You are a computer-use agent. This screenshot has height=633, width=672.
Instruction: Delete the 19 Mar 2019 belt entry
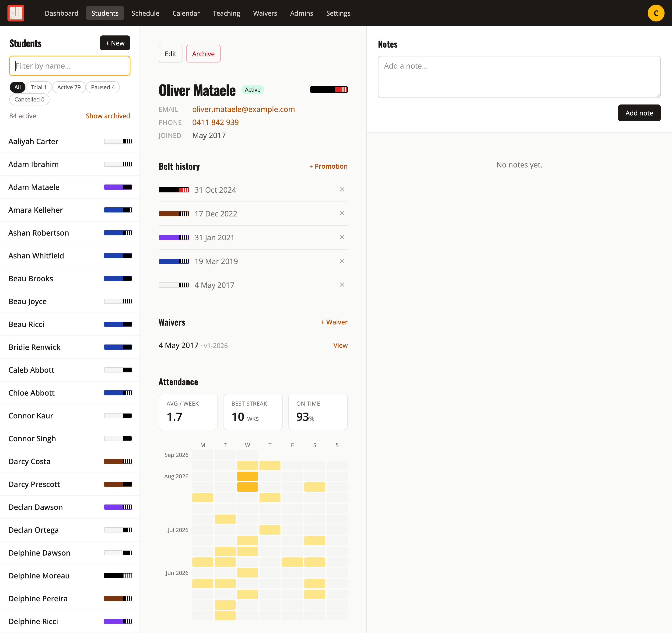[x=342, y=261]
